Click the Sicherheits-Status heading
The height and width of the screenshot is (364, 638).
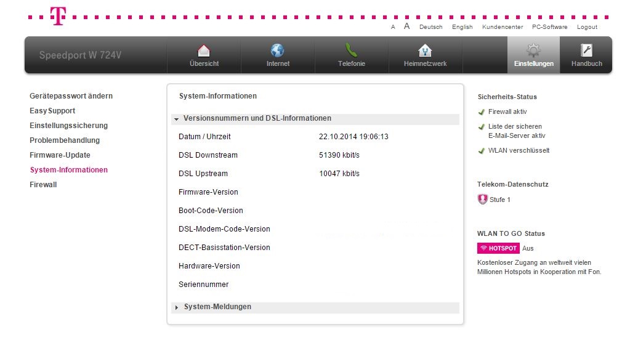click(507, 97)
